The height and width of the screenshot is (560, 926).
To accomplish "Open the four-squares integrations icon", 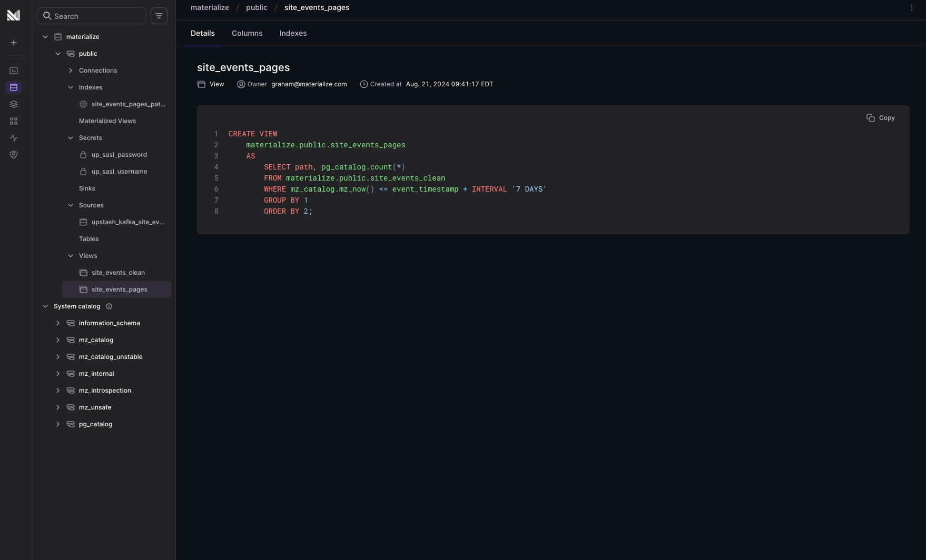I will tap(14, 121).
